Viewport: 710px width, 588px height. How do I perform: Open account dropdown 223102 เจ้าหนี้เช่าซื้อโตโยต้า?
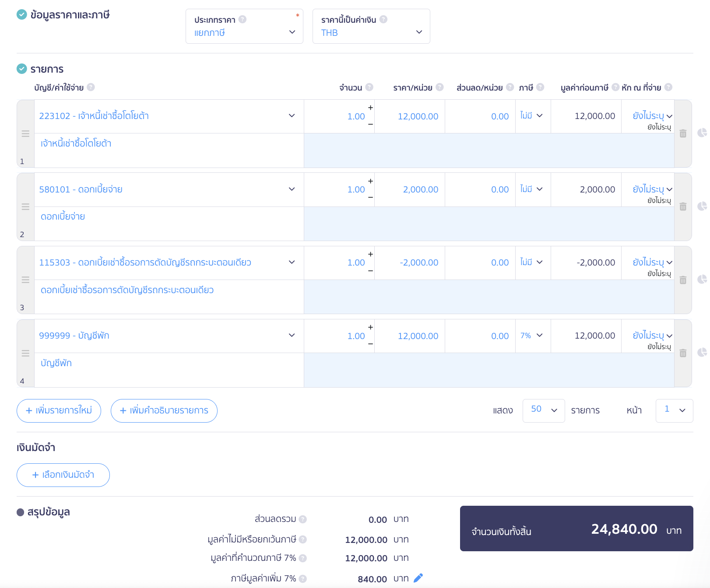[169, 116]
